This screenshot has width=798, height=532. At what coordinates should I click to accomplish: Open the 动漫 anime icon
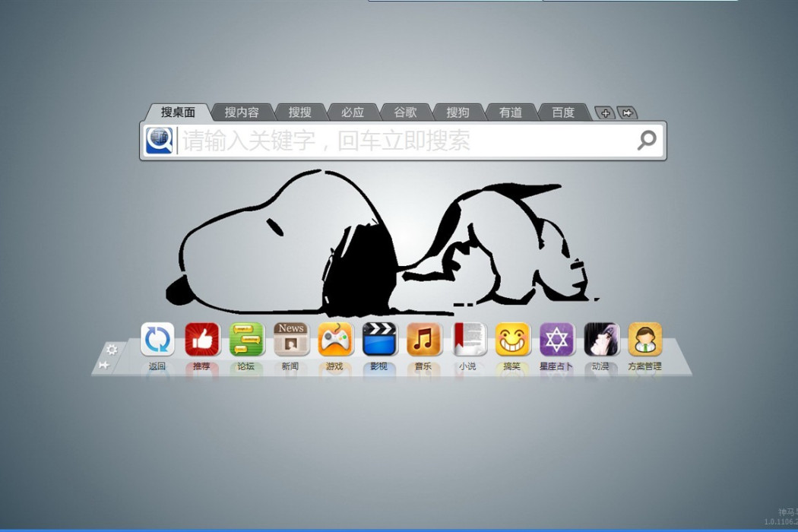601,340
